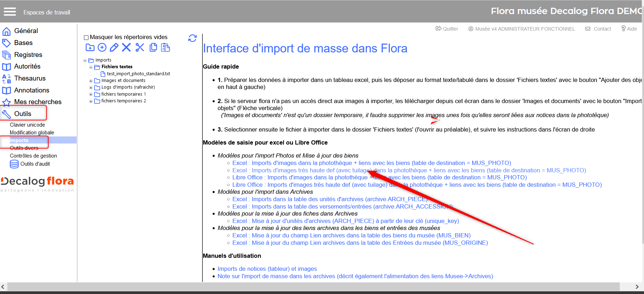Screen dimensions: 644x294
Task: Click the house icon beside Général
Action: (x=6, y=31)
